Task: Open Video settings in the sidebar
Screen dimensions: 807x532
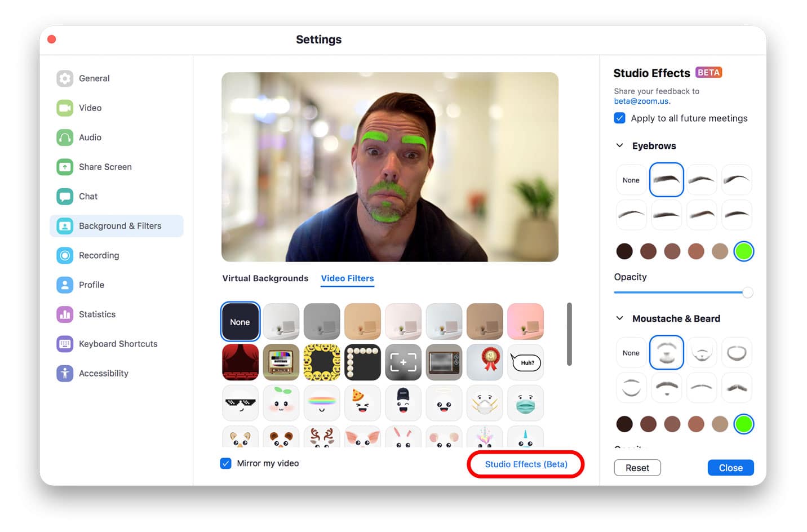Action: (116, 108)
